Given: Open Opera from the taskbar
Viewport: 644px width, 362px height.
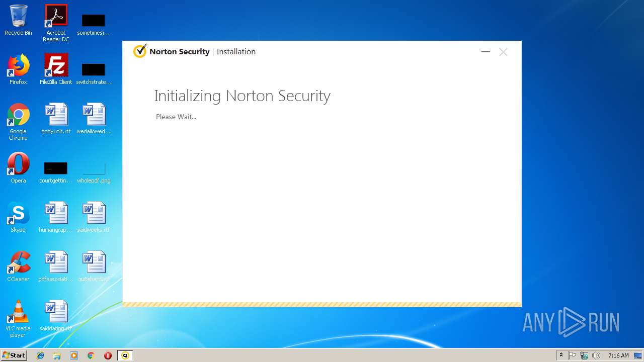Looking at the screenshot, I should [108, 355].
